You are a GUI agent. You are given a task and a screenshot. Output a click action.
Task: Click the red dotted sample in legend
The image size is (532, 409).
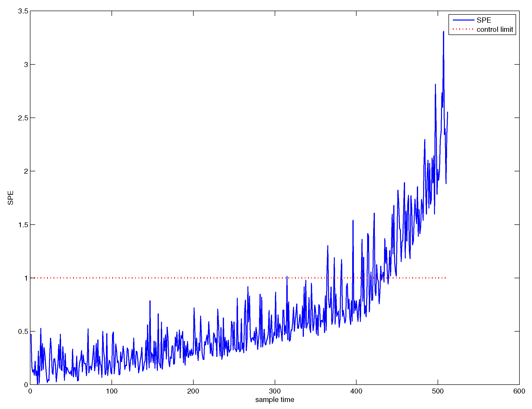tap(463, 29)
